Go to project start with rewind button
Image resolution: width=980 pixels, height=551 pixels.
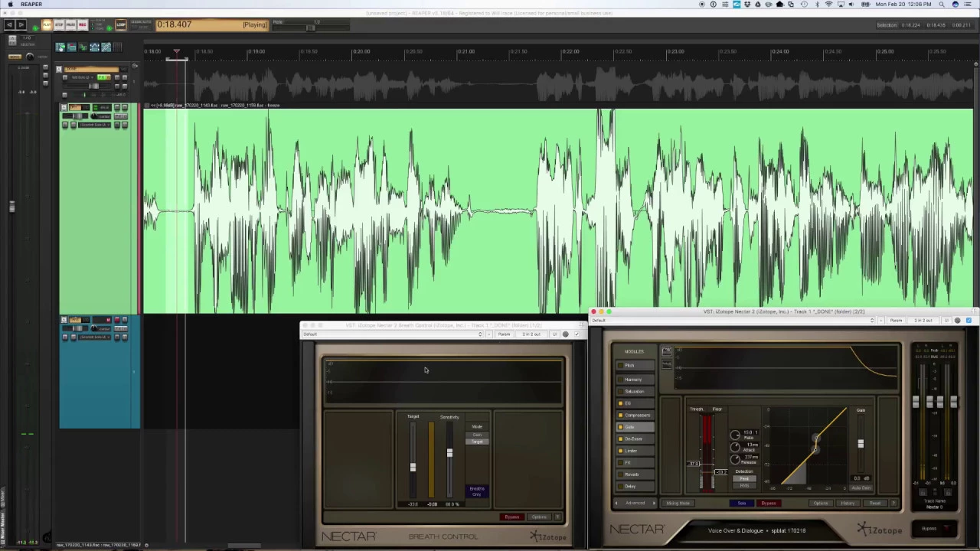pos(9,24)
